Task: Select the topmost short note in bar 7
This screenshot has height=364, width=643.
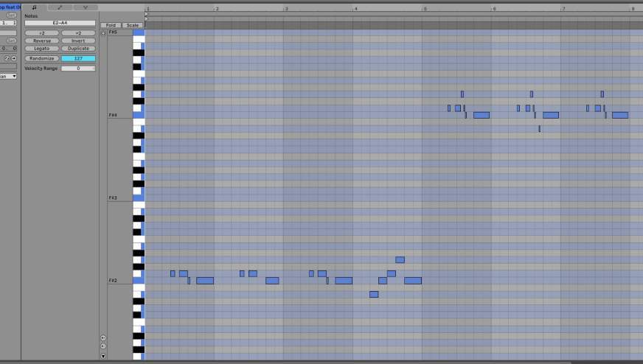Action: tap(602, 94)
